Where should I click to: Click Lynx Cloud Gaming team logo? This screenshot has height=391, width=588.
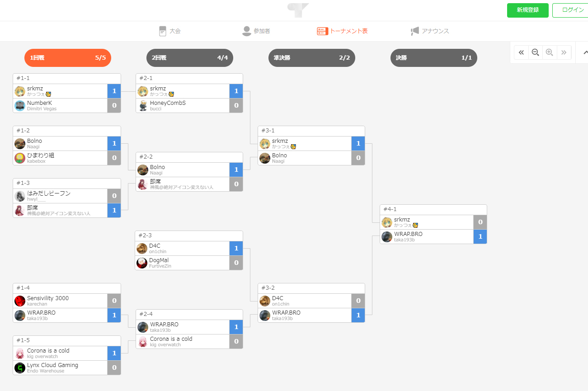19,368
